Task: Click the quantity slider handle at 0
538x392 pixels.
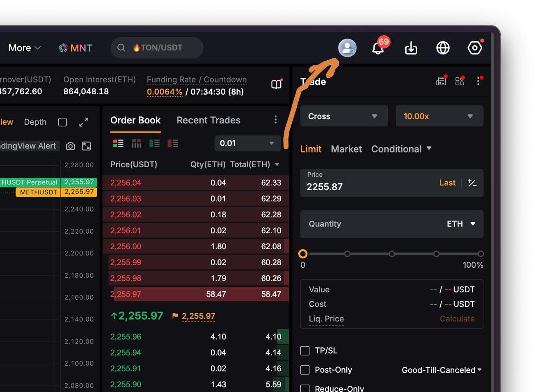Action: coord(303,254)
